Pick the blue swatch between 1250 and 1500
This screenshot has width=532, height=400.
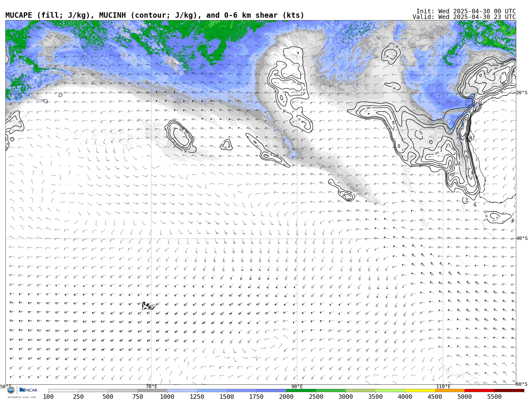click(212, 391)
